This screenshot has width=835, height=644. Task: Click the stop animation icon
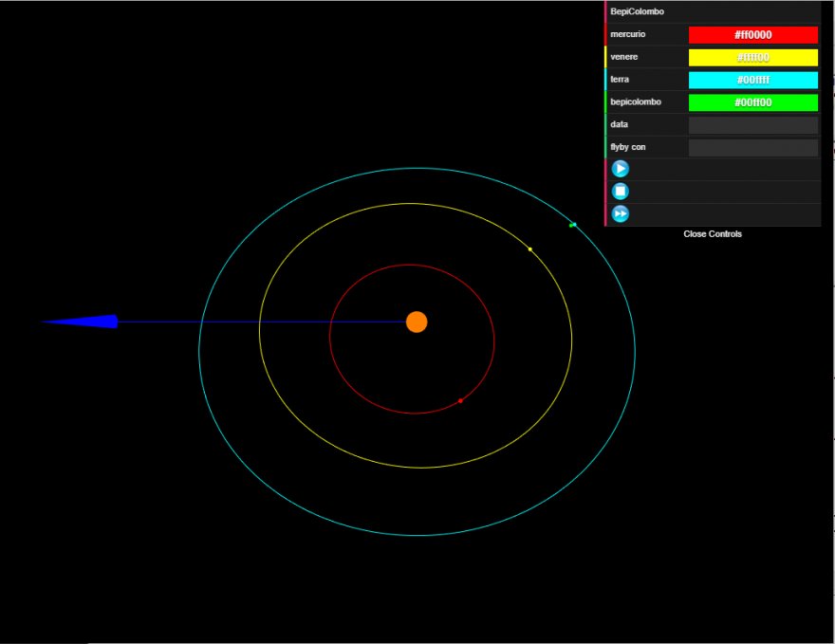[621, 192]
